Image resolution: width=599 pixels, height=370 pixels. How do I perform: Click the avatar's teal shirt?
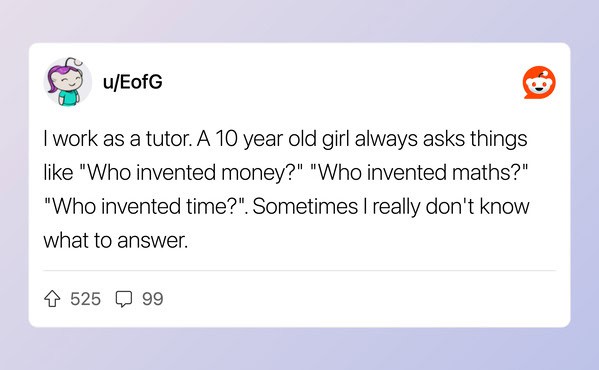(69, 98)
